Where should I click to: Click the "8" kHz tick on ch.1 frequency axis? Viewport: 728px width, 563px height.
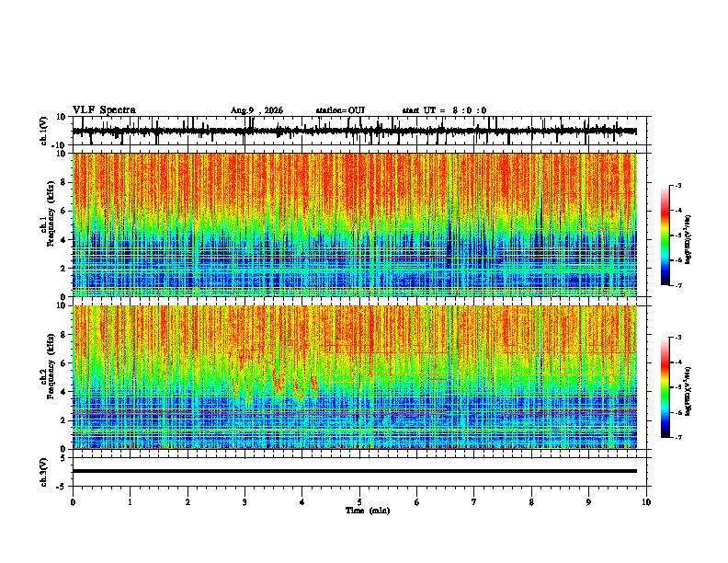(x=63, y=182)
